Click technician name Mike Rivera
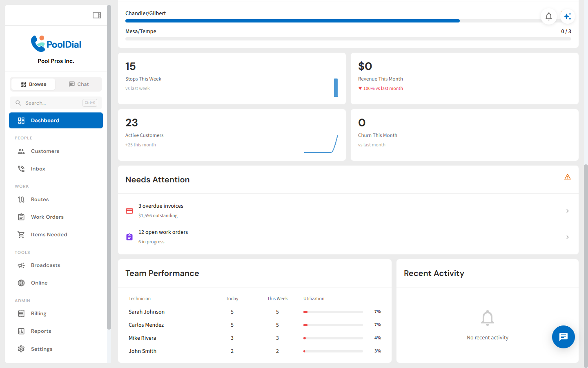The image size is (588, 368). point(143,338)
